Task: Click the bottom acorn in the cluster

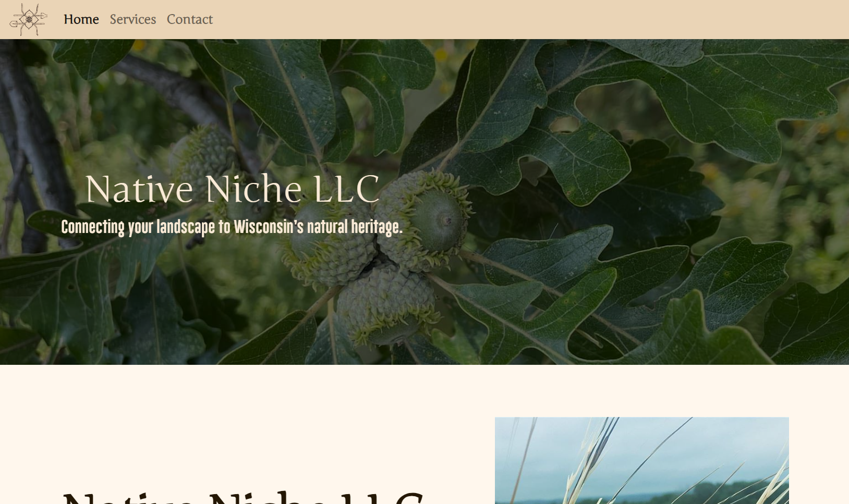Action: pos(387,305)
